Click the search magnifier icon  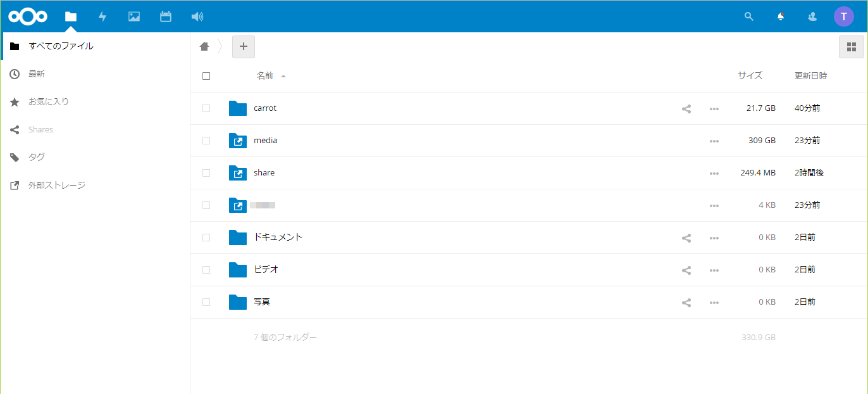(749, 16)
